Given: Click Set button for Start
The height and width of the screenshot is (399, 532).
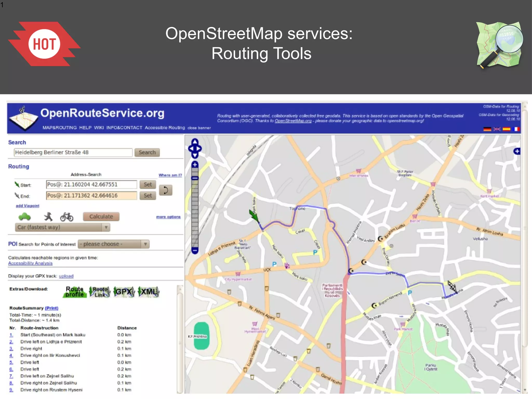Looking at the screenshot, I should [148, 184].
